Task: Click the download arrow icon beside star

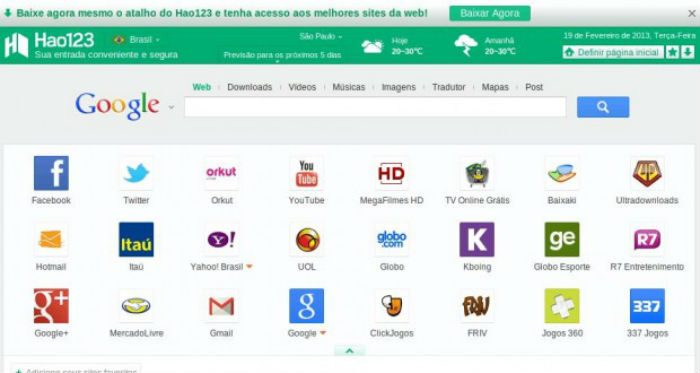Action: pos(688,52)
